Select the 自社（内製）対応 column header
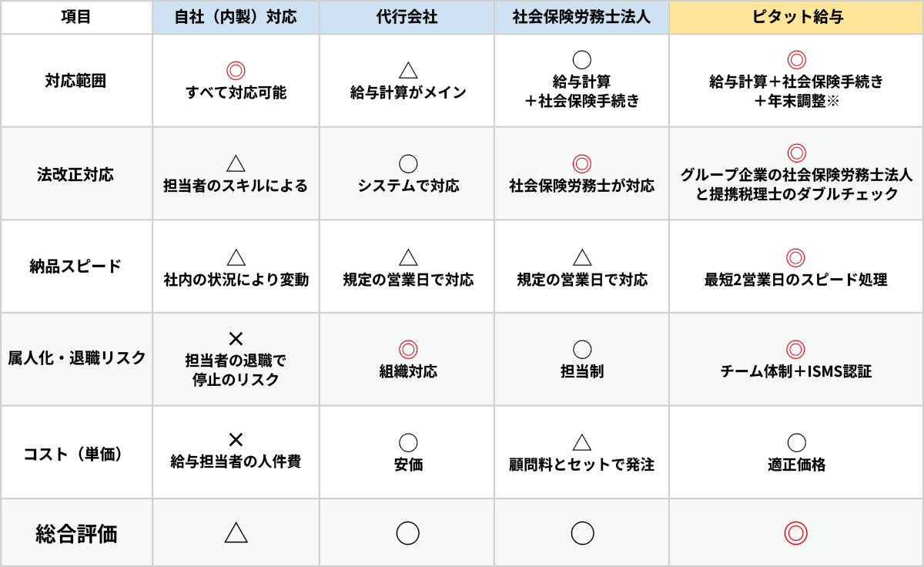 pos(236,17)
